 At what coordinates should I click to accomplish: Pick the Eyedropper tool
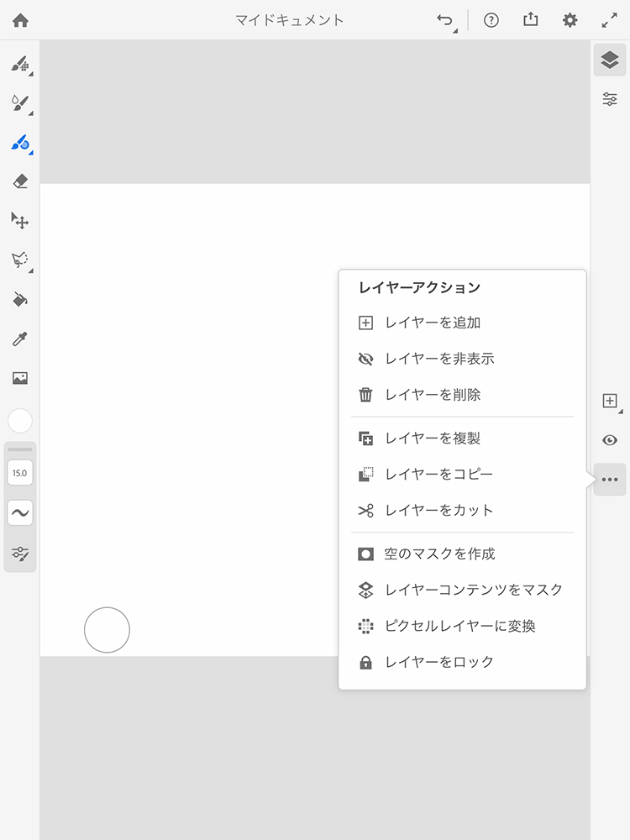(x=20, y=339)
